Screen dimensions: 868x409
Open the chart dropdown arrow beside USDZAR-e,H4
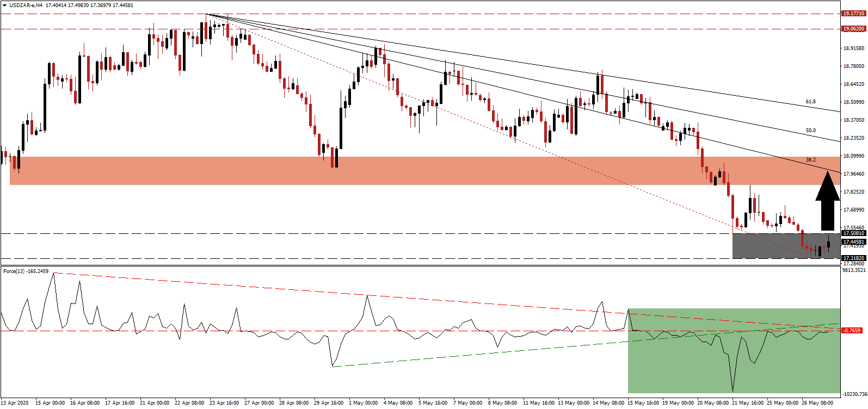click(x=4, y=5)
